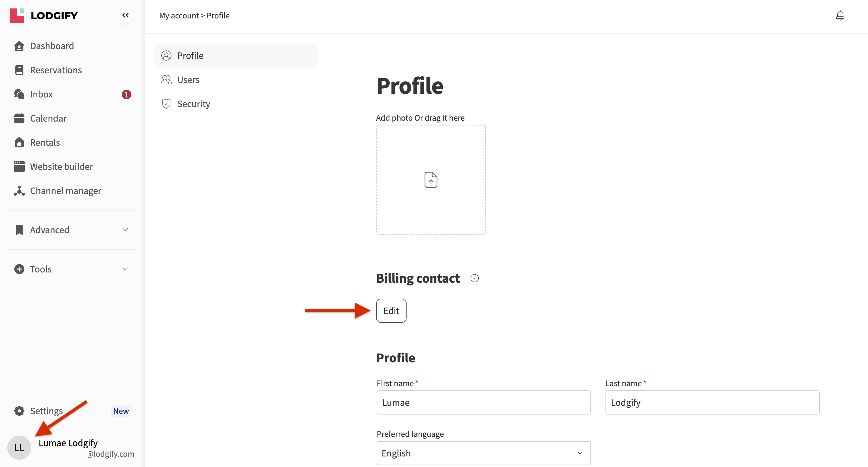
Task: Open Channel manager in the sidebar
Action: click(65, 191)
